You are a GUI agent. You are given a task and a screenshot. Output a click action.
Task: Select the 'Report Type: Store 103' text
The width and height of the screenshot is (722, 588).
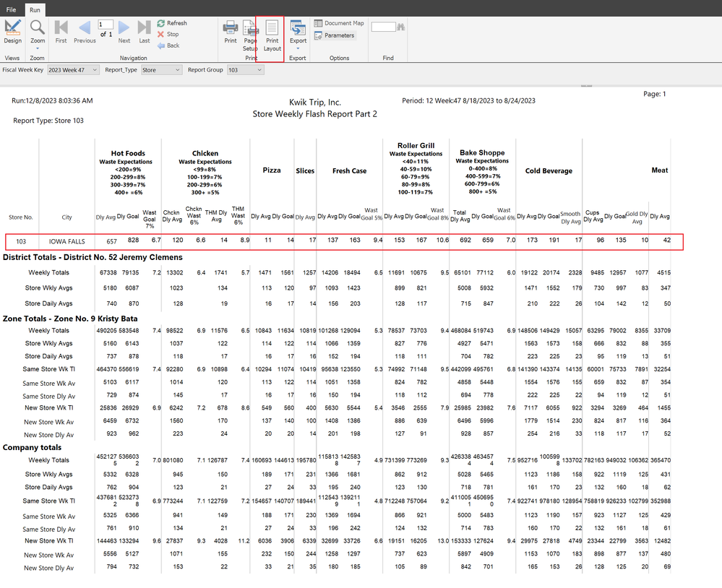(x=48, y=121)
